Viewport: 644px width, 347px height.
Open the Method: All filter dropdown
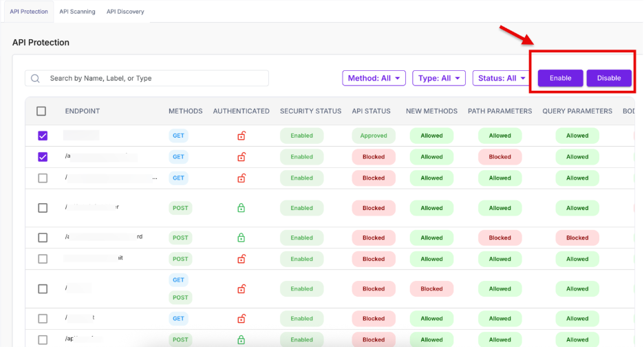[374, 78]
